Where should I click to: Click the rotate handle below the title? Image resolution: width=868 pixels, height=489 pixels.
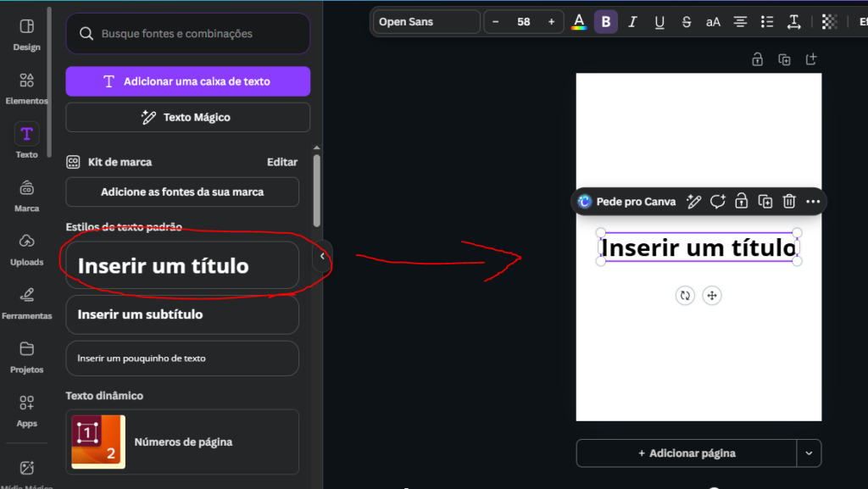pos(685,295)
